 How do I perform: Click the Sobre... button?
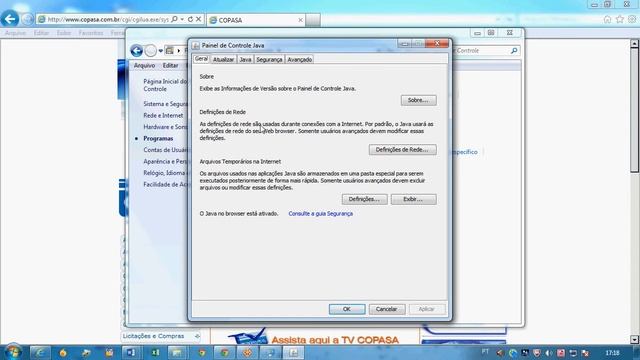(x=418, y=100)
